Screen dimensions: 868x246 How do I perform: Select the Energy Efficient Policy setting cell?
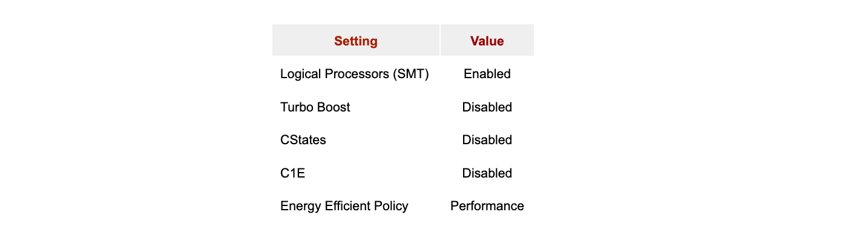[x=344, y=206]
